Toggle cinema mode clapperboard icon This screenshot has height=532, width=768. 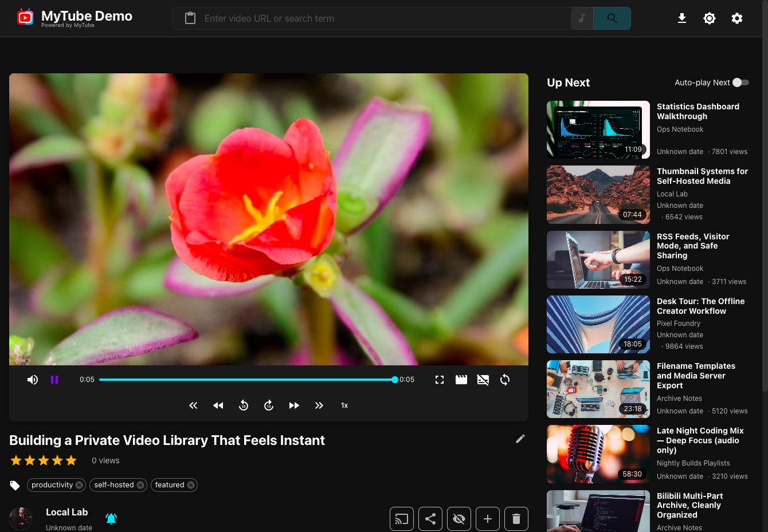point(461,380)
